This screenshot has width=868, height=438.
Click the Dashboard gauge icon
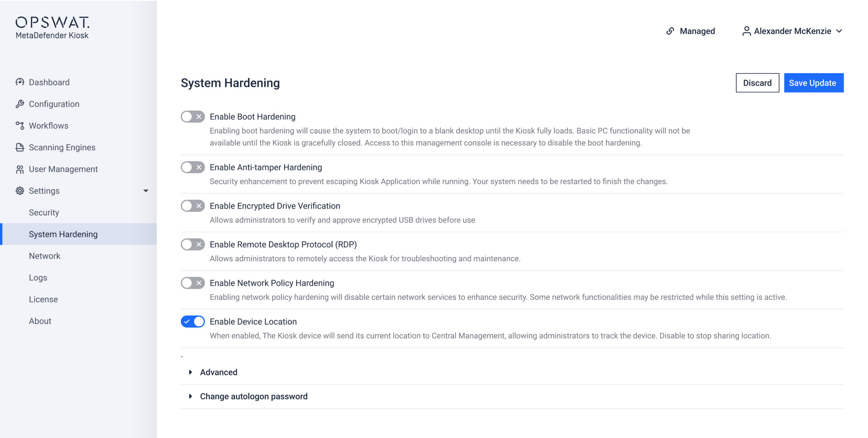[x=20, y=82]
